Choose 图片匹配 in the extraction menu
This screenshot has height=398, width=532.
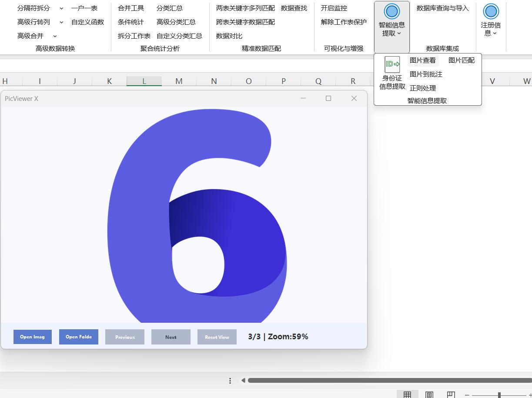[x=461, y=60]
